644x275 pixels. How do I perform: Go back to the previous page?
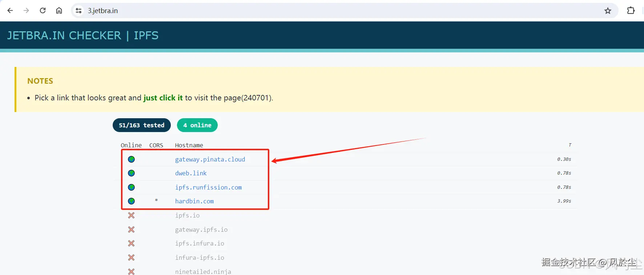(x=10, y=11)
